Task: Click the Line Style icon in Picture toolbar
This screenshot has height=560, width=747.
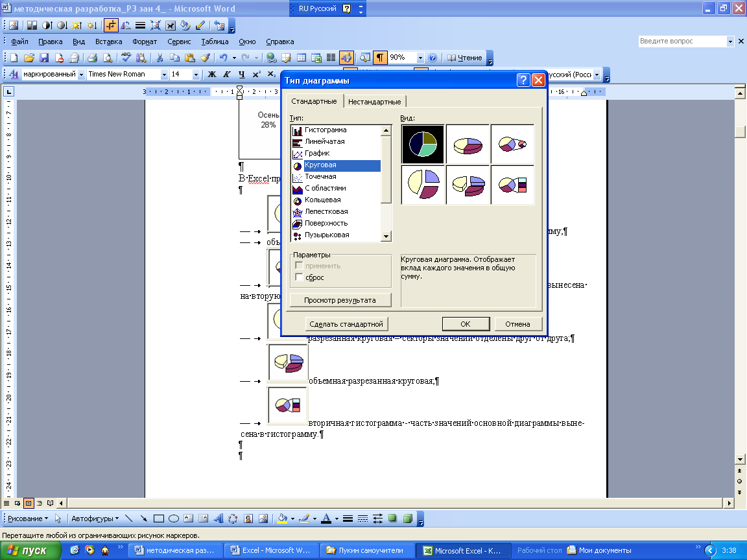Action: click(x=140, y=25)
